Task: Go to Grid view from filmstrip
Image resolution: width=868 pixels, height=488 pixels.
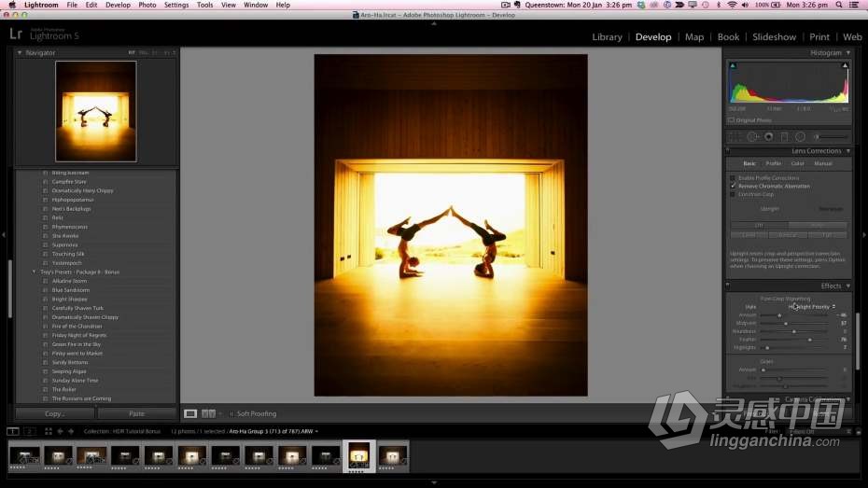Action: click(49, 431)
